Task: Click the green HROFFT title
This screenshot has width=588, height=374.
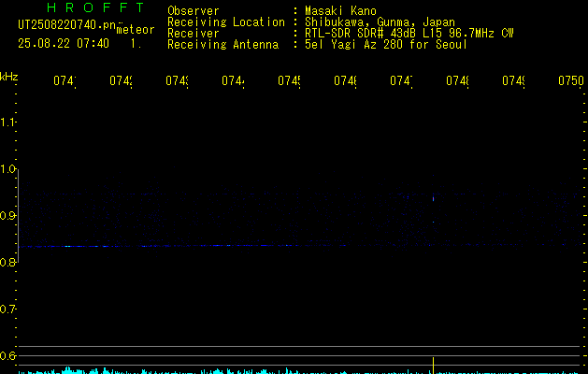Action: point(95,7)
